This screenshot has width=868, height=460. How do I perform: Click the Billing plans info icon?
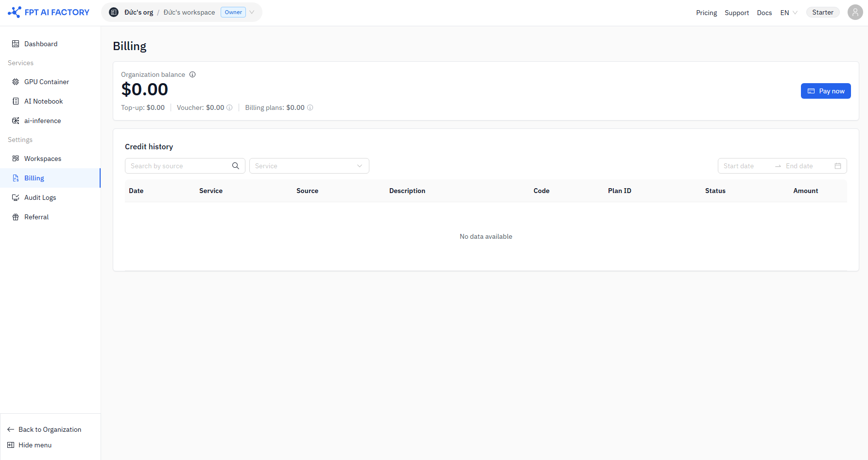310,107
